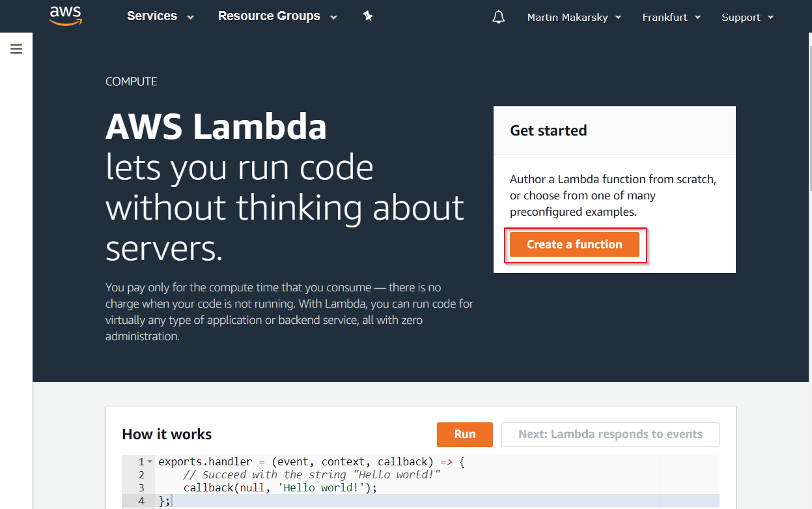Click the arrow beside Resource Groups
The image size is (812, 509).
[x=333, y=17]
